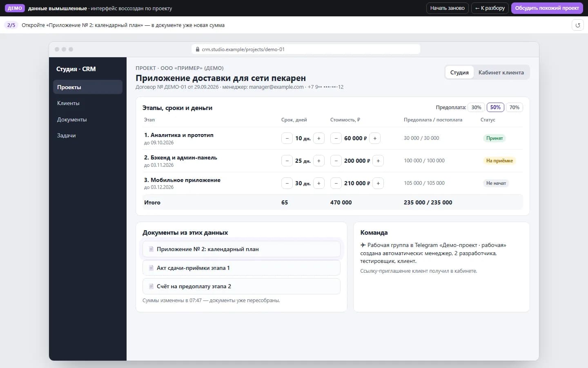588x368 pixels.
Task: Click the 100 000 / 100 000 prepayment cell
Action: pos(424,161)
